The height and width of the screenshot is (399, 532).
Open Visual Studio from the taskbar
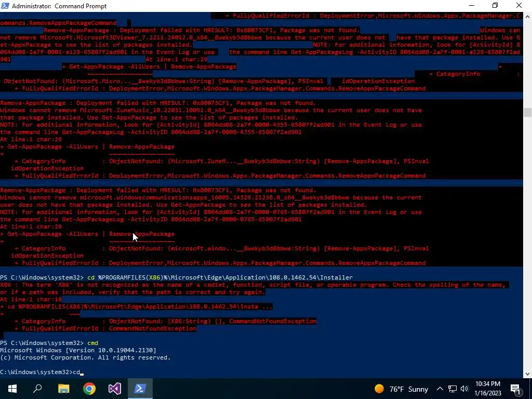[x=115, y=389]
